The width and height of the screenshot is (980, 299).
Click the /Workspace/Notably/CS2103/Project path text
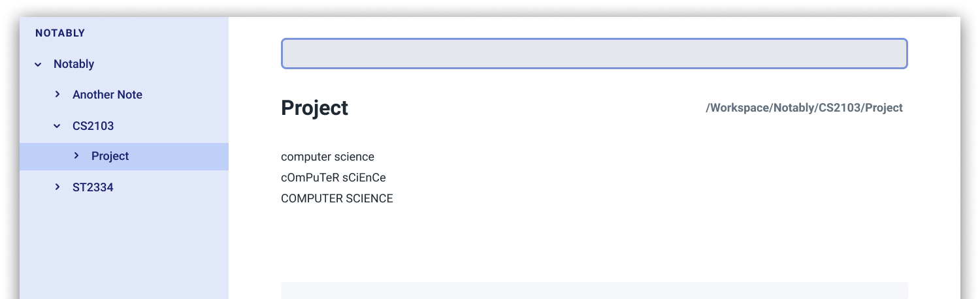coord(804,108)
